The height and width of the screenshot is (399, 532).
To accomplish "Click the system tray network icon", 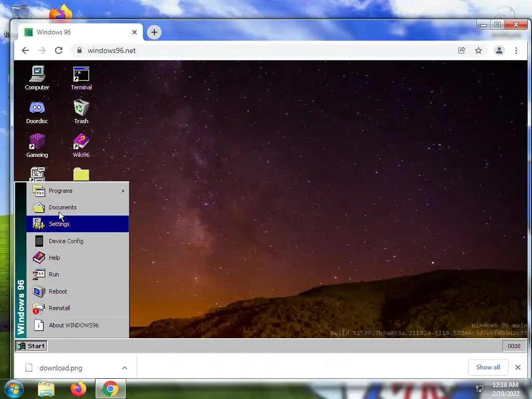I will (480, 389).
